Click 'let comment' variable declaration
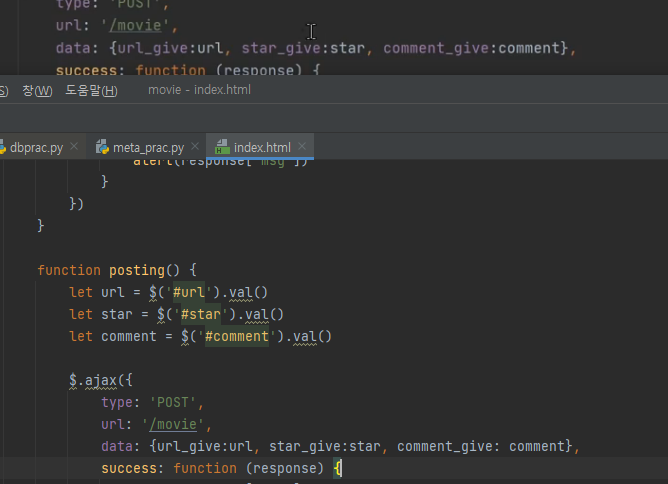 coord(113,337)
